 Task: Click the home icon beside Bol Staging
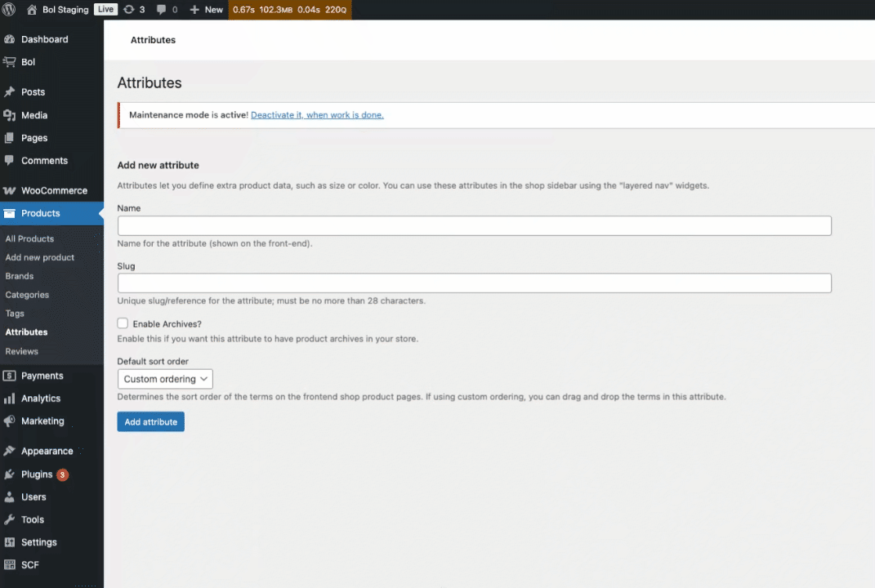click(32, 10)
